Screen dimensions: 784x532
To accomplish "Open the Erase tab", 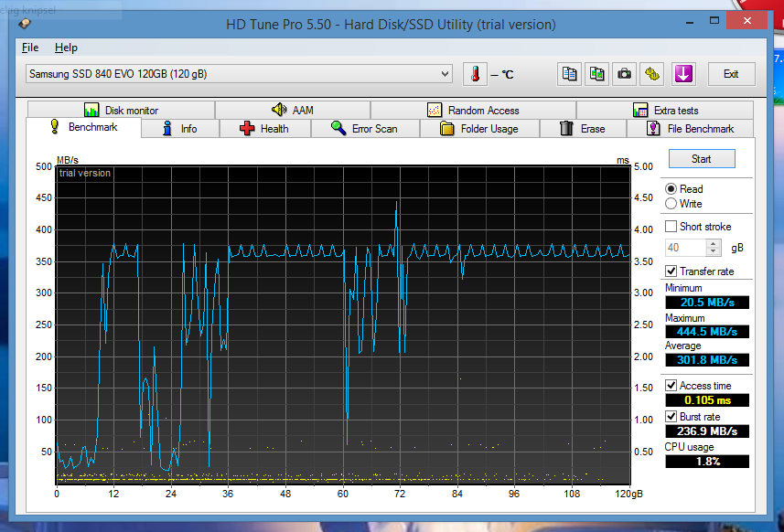I will [583, 128].
